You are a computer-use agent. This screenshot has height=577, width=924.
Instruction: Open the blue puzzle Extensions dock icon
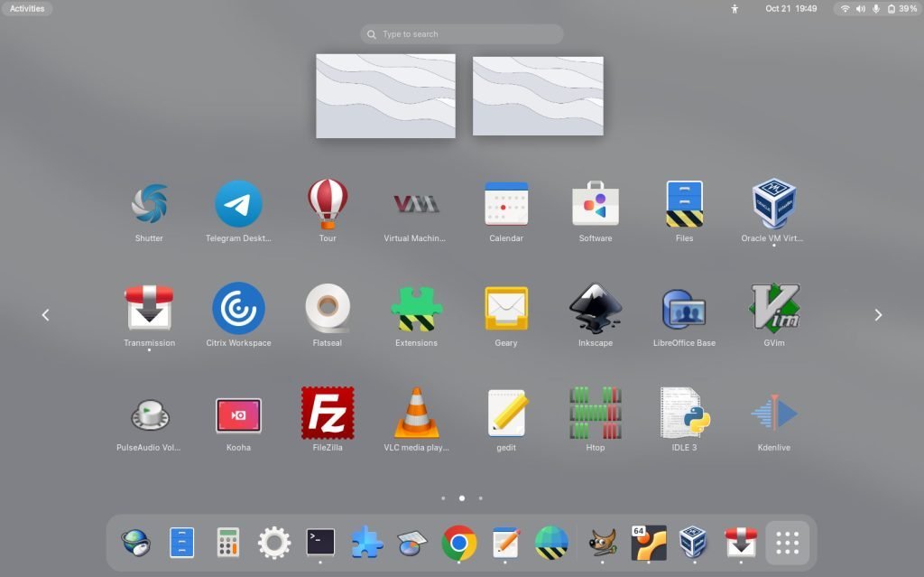(366, 542)
